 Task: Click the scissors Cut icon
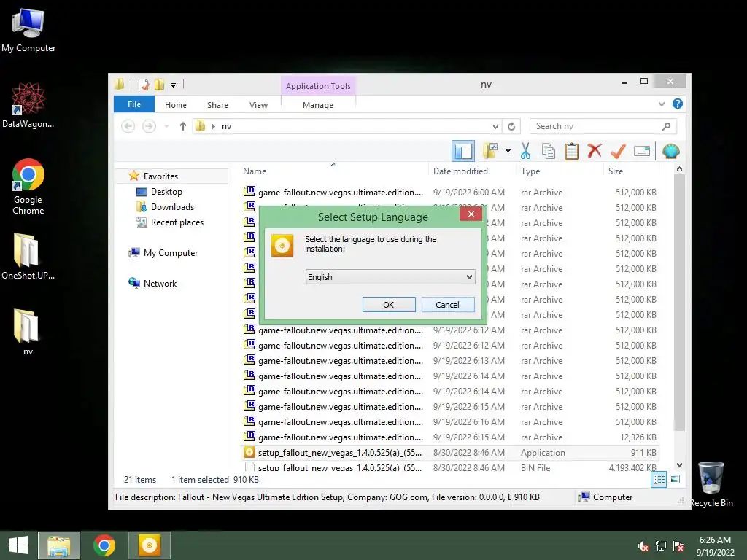(525, 152)
